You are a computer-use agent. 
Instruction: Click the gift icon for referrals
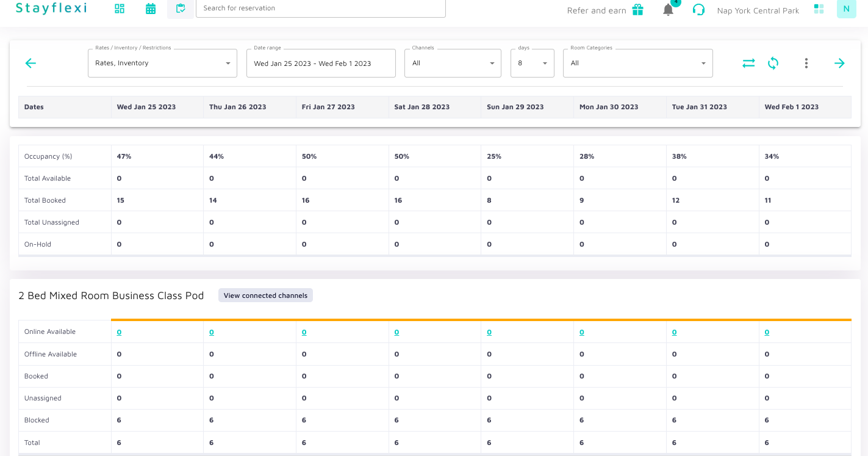click(x=637, y=10)
